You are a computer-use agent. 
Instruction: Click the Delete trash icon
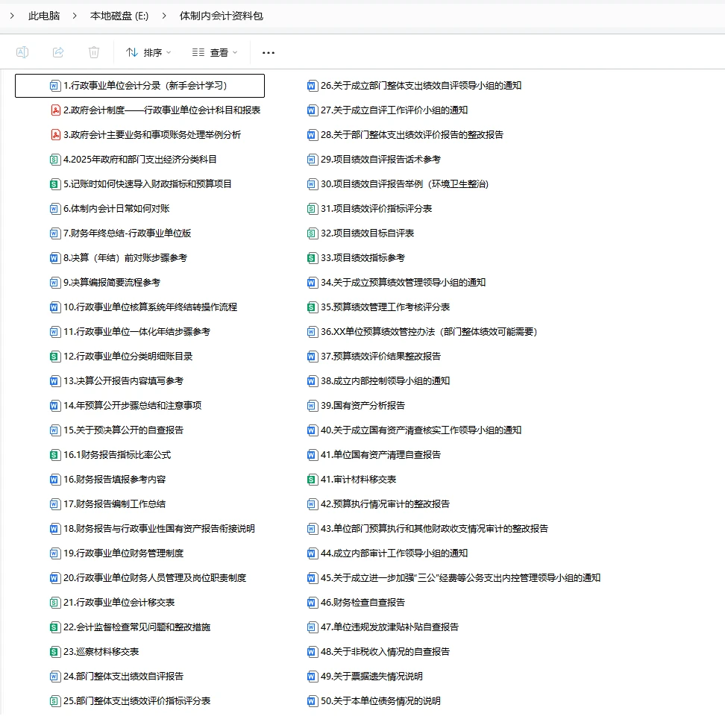pyautogui.click(x=92, y=52)
